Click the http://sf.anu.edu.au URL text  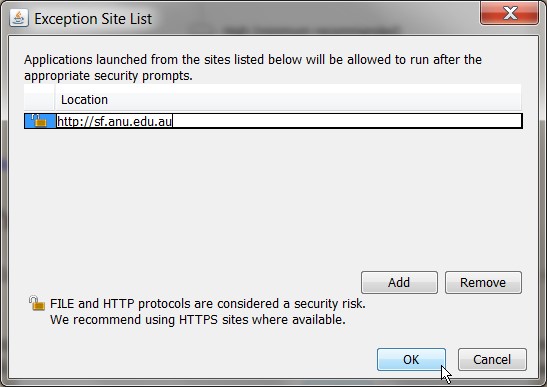tap(114, 121)
